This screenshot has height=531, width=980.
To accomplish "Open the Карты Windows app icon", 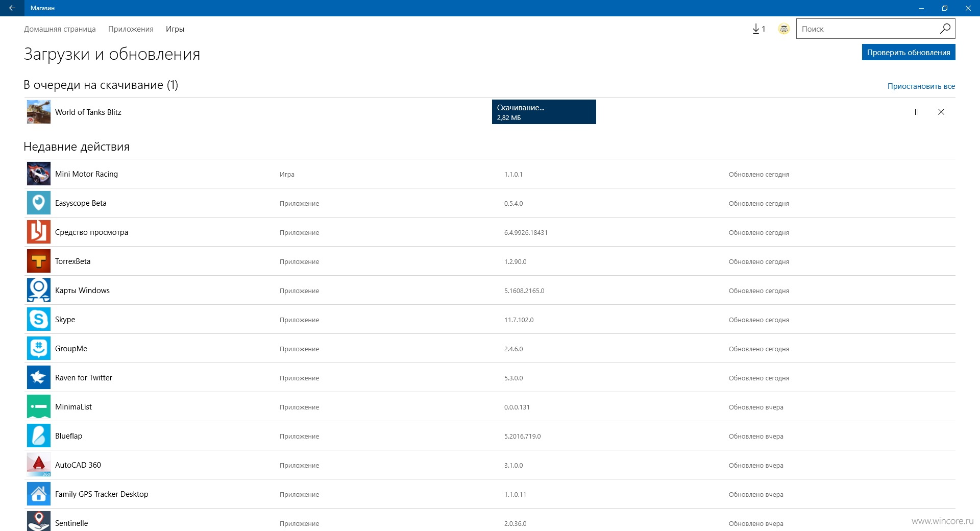I will click(x=39, y=290).
